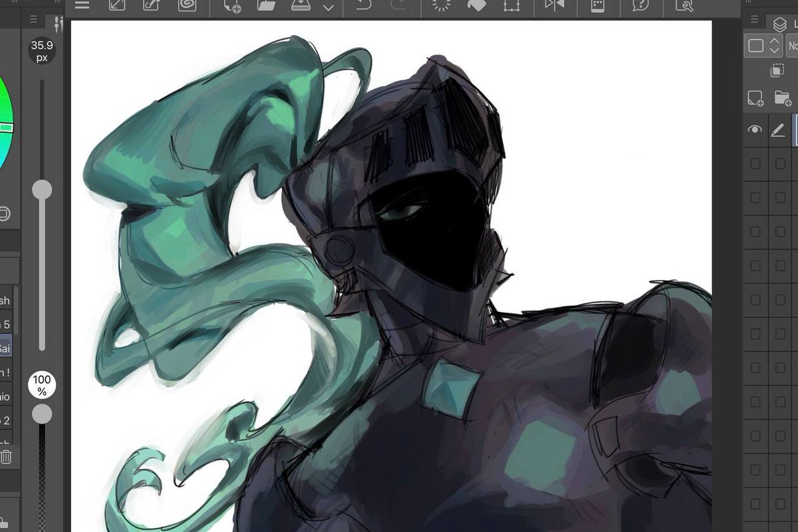This screenshot has height=532, width=798.
Task: Click the pen-on-square edit icon in top bar
Action: pos(152,5)
